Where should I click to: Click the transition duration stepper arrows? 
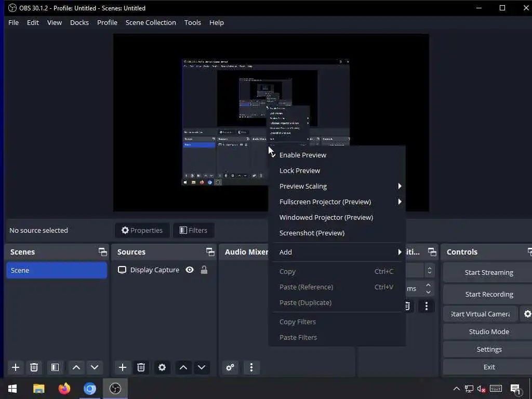pos(428,289)
